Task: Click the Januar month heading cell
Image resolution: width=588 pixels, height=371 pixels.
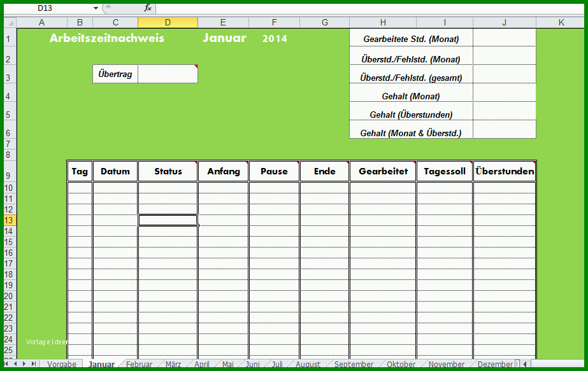Action: point(224,38)
